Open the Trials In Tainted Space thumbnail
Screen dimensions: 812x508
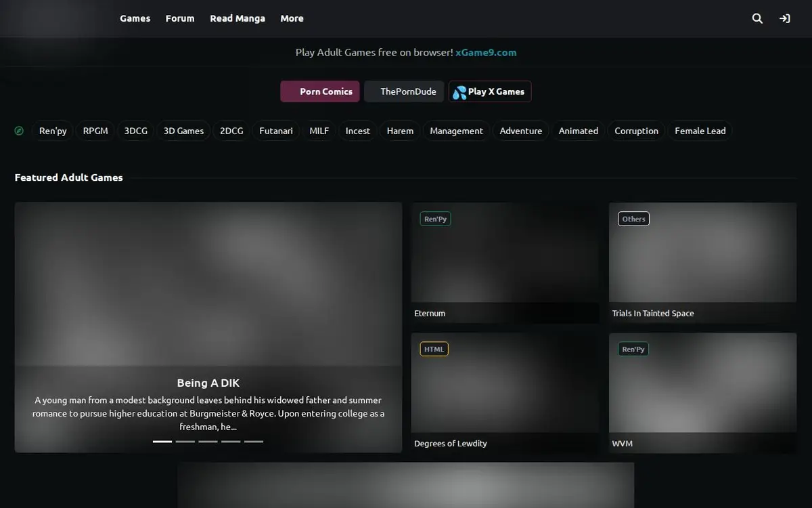point(702,263)
